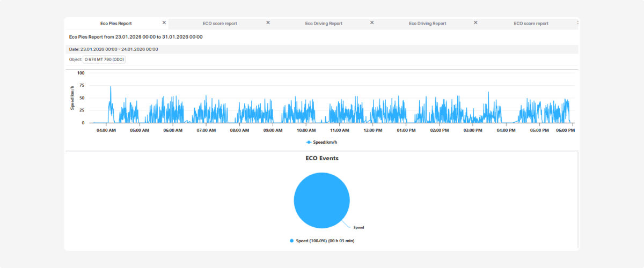Switch to the second Eco Driving Report tab

pos(427,24)
